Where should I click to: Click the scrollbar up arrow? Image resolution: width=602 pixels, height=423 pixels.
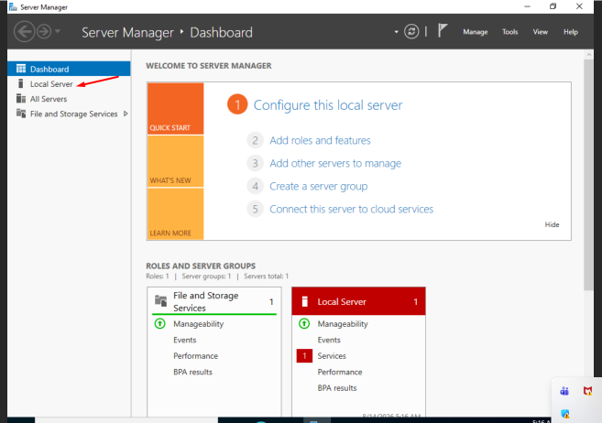click(x=589, y=55)
